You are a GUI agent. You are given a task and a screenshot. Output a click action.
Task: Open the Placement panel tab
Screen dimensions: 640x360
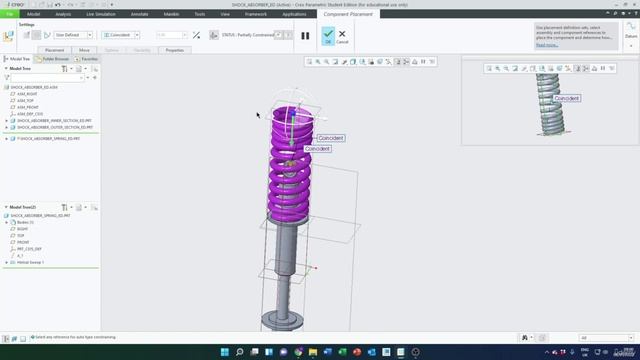pyautogui.click(x=54, y=50)
